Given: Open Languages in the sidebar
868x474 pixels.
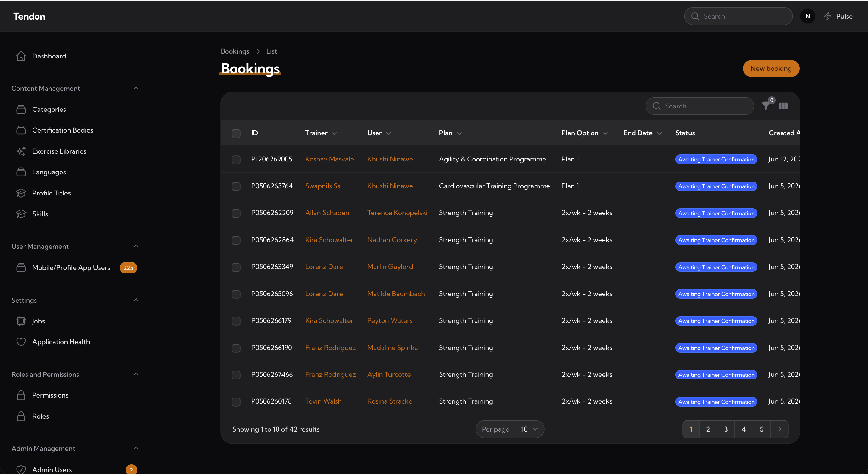Looking at the screenshot, I should pos(49,172).
